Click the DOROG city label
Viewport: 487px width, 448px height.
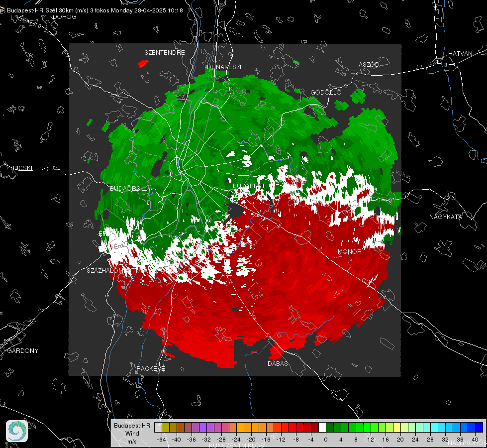(65, 17)
